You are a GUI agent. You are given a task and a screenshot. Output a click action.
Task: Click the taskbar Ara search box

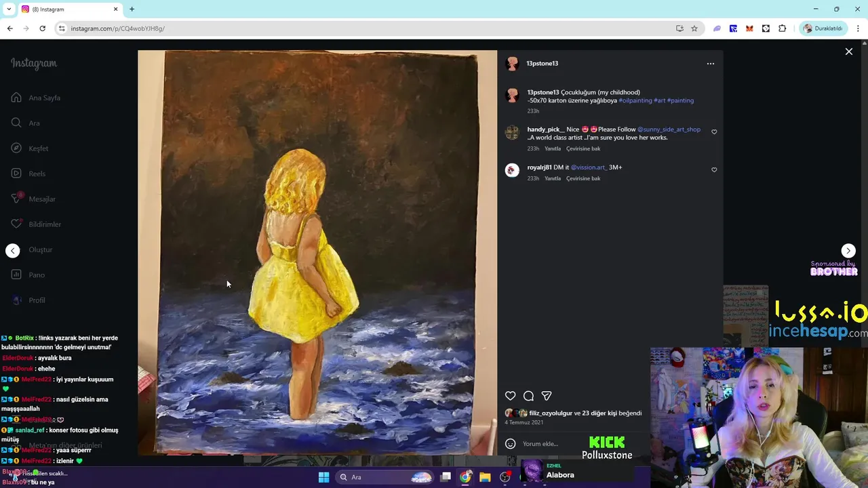coord(384,477)
